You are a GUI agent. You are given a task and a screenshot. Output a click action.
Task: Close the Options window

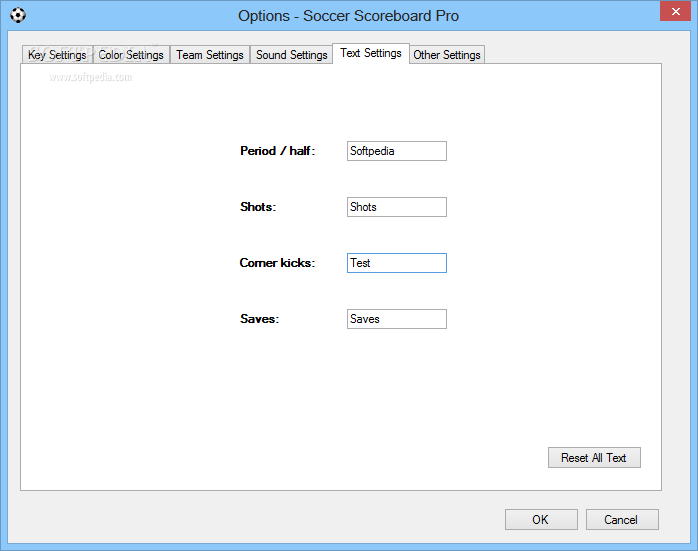(675, 11)
